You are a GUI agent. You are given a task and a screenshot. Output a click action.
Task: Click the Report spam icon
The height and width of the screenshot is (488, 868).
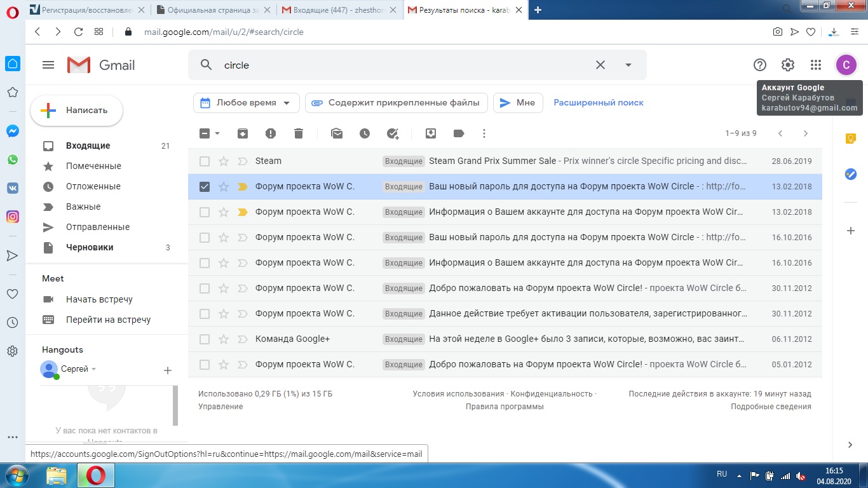[x=271, y=133]
